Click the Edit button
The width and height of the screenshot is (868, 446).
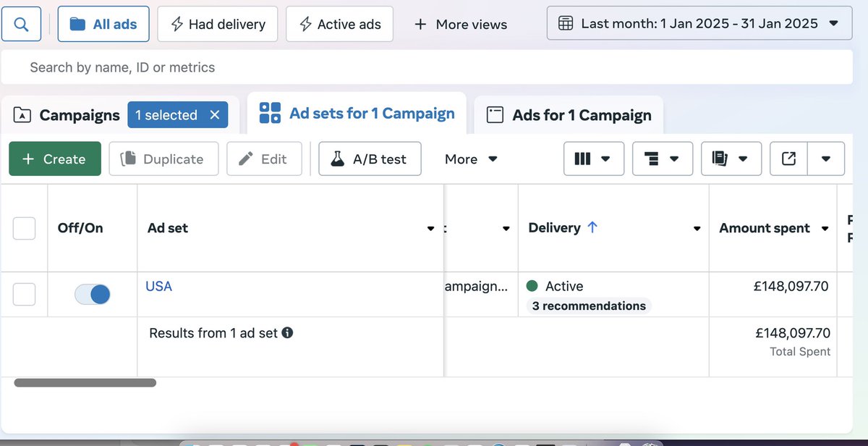pos(263,159)
